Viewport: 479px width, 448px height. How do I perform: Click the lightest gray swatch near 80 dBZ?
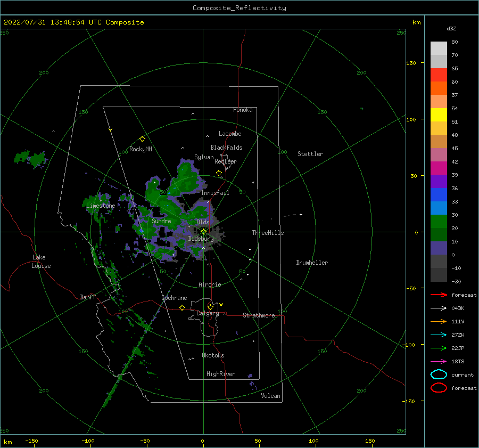tap(439, 48)
